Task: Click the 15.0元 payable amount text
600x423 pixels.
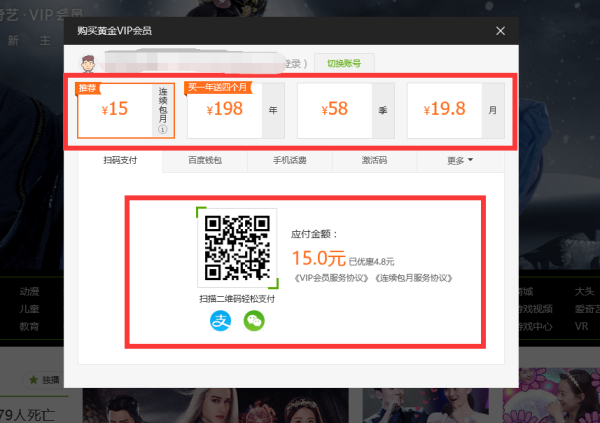Action: (x=319, y=258)
